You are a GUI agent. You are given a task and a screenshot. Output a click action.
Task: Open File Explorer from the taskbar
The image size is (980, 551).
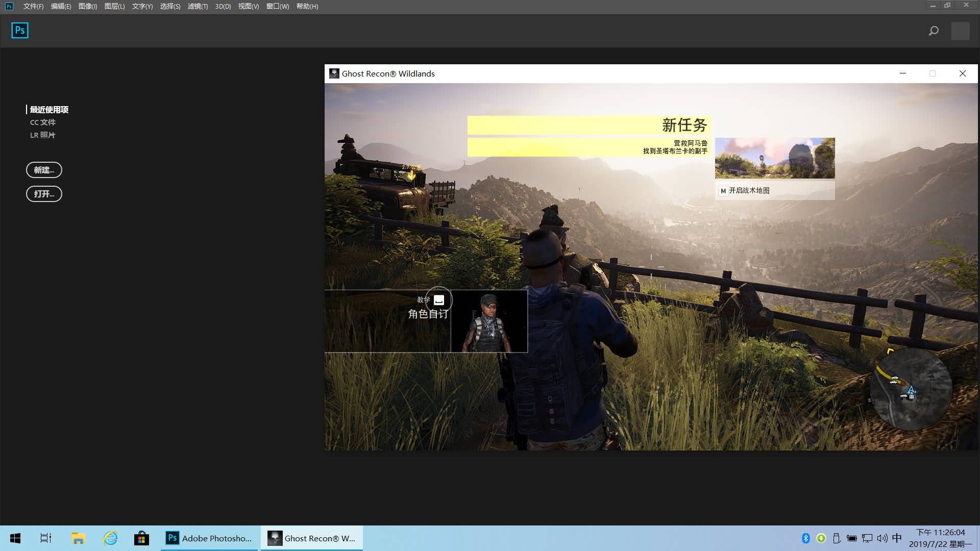[78, 538]
